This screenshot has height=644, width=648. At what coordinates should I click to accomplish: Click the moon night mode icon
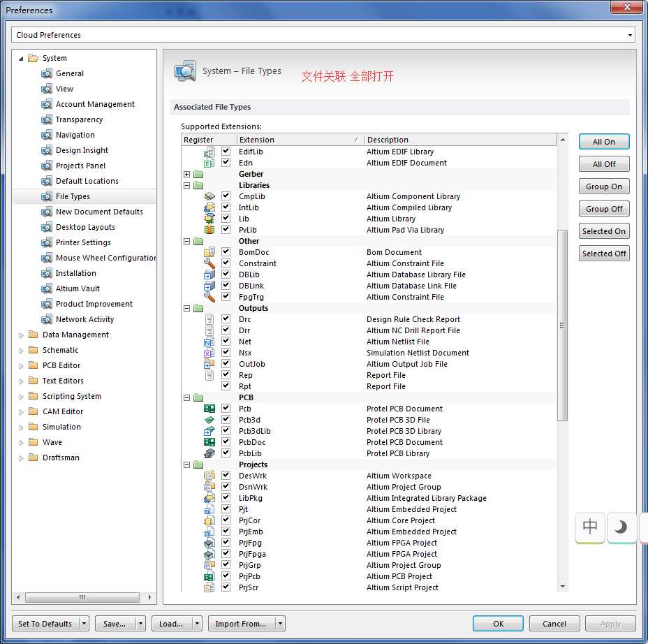621,527
